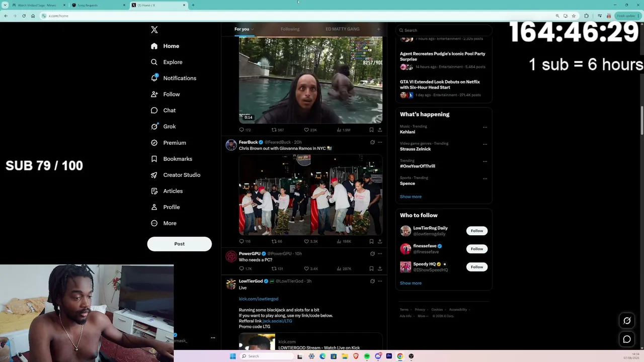Bookmark FearBuck's Chris Brown post

tap(371, 241)
